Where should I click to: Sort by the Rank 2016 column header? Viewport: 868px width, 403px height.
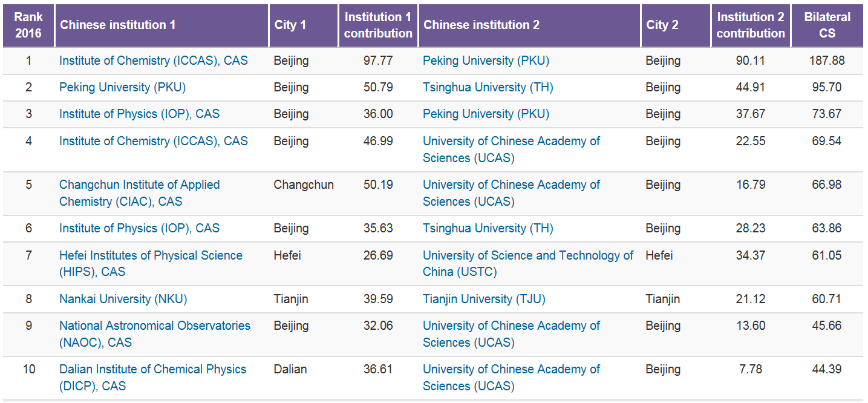(x=28, y=25)
